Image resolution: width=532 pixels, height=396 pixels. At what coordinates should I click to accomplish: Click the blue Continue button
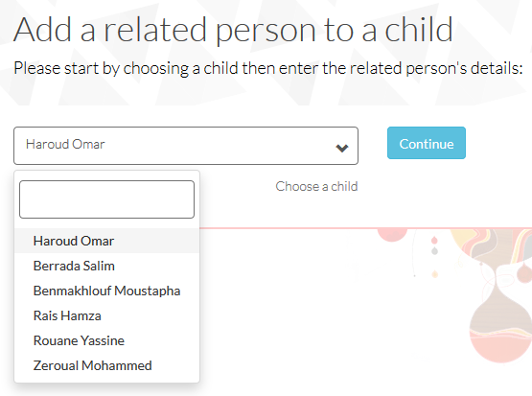click(427, 143)
